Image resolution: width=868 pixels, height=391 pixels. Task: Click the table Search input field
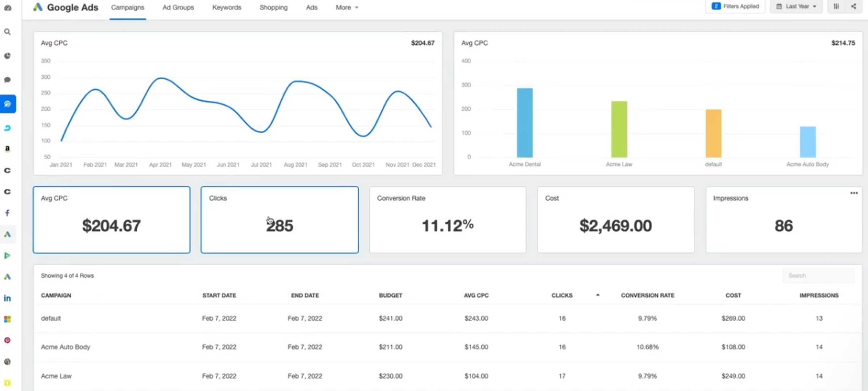[x=818, y=276]
